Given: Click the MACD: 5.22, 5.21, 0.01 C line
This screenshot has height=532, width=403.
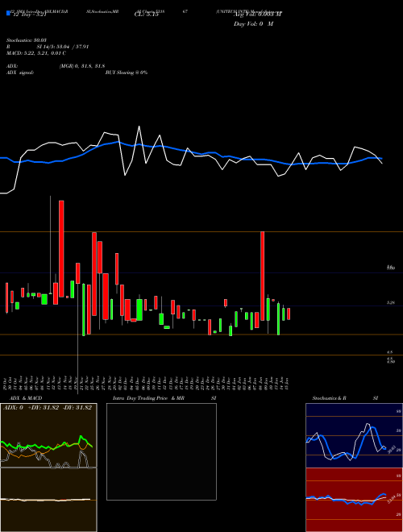Looking at the screenshot, I should pyautogui.click(x=36, y=53).
